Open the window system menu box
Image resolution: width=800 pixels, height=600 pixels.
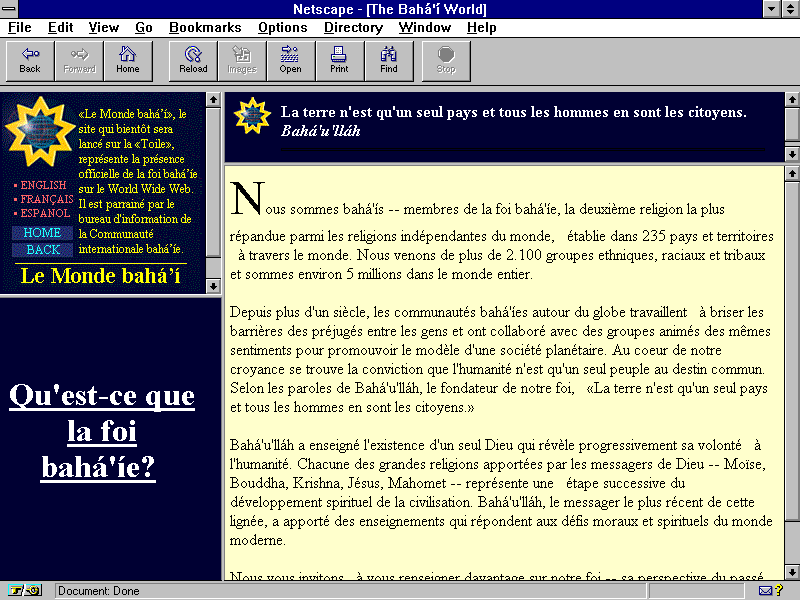click(10, 9)
